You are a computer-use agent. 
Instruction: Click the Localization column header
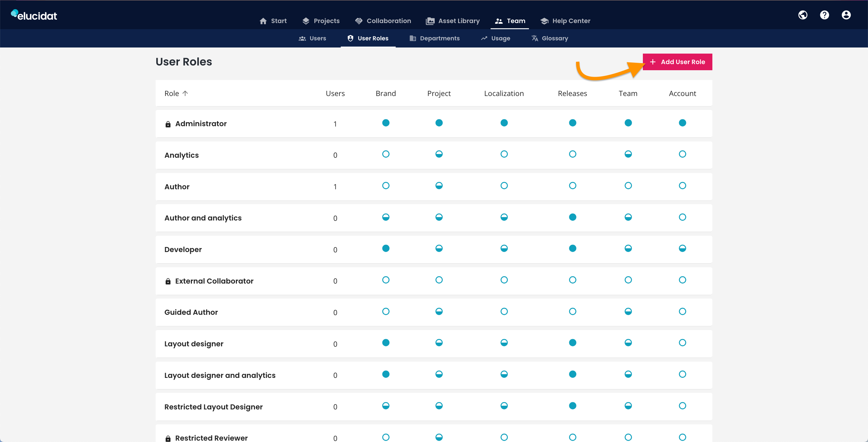pos(504,93)
